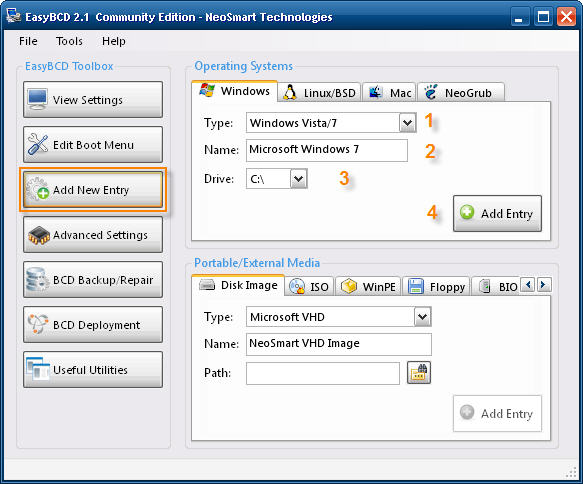Click the Microsoft Windows 7 name field
Screen dimensions: 583x484
[x=326, y=150]
